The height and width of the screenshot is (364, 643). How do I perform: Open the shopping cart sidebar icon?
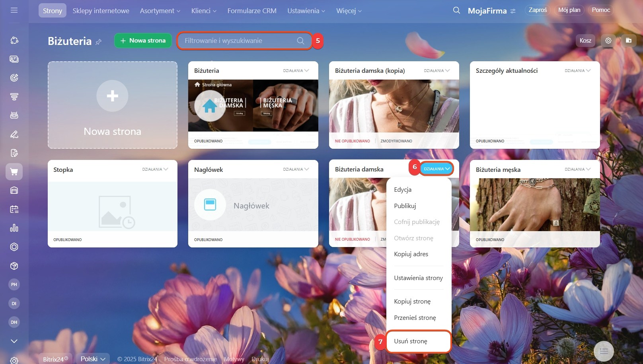[14, 172]
